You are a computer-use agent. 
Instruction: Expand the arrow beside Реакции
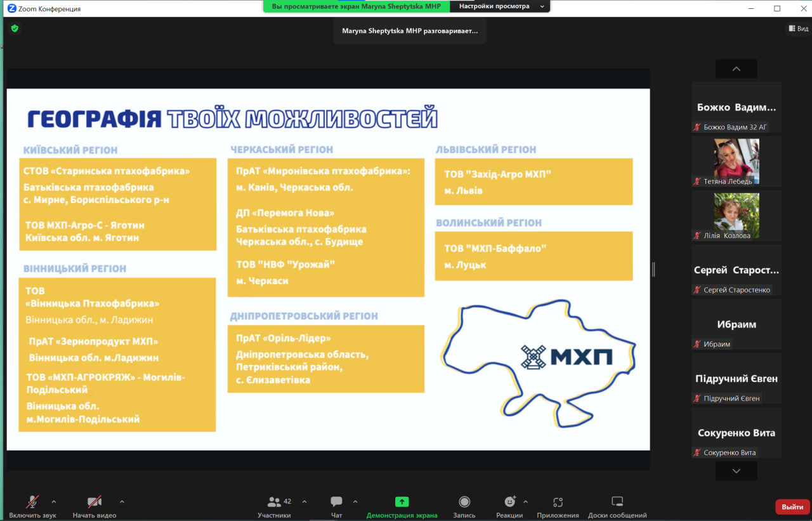pos(525,501)
